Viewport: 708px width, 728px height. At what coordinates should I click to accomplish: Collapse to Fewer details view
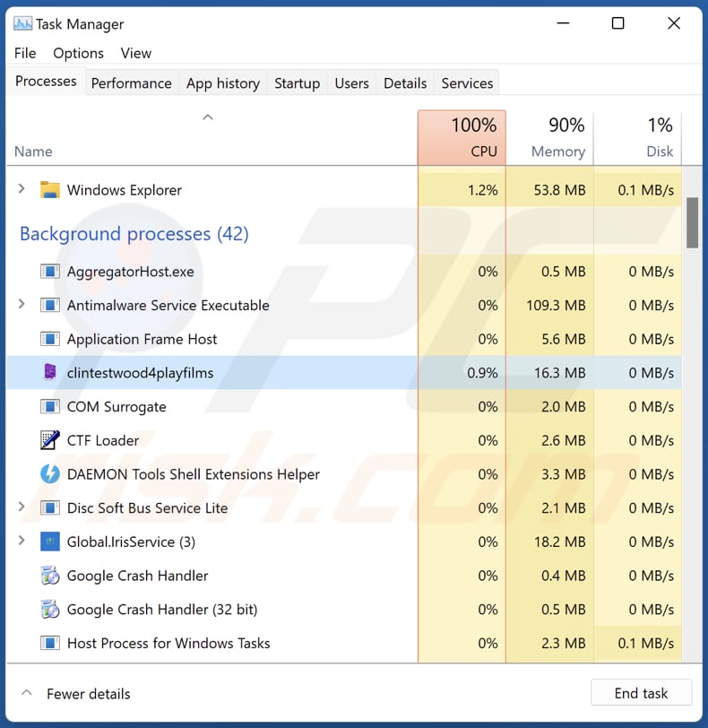76,694
